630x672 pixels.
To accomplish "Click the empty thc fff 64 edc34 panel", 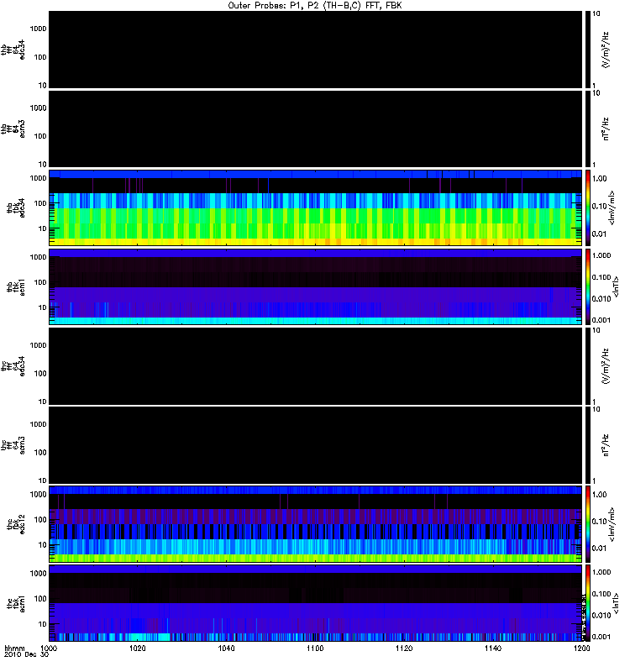I will pyautogui.click(x=315, y=366).
